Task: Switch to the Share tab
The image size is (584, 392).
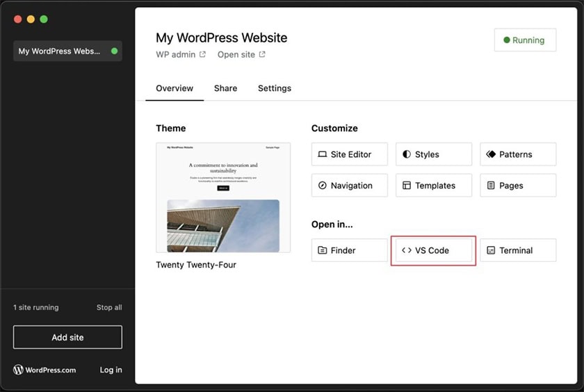Action: coord(225,88)
